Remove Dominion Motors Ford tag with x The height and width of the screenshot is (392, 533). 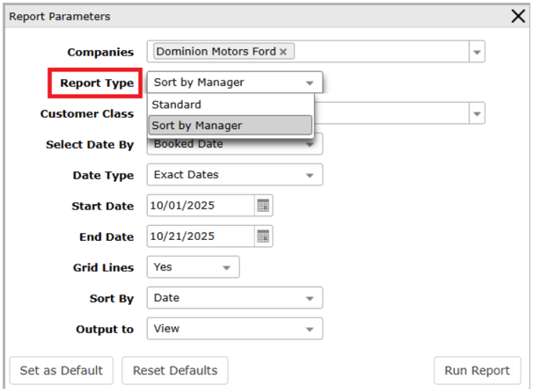283,52
